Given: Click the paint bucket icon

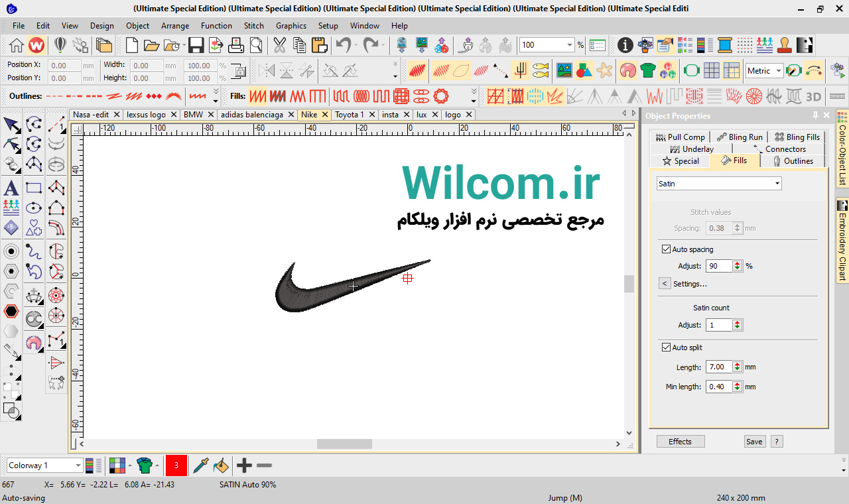Looking at the screenshot, I should (x=221, y=466).
